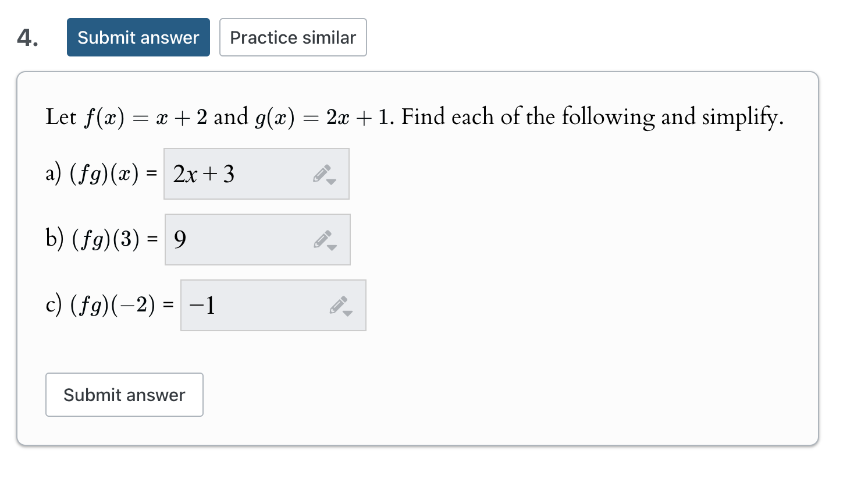Expand the dropdown arrow under pencil in part a
Screen dimensions: 868x482
[330, 182]
